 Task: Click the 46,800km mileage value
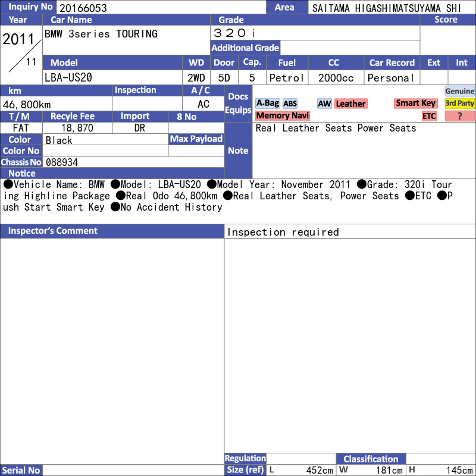27,105
